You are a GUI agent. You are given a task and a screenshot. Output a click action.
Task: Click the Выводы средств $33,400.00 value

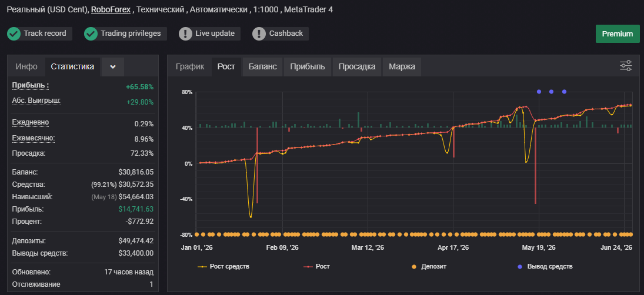[136, 253]
